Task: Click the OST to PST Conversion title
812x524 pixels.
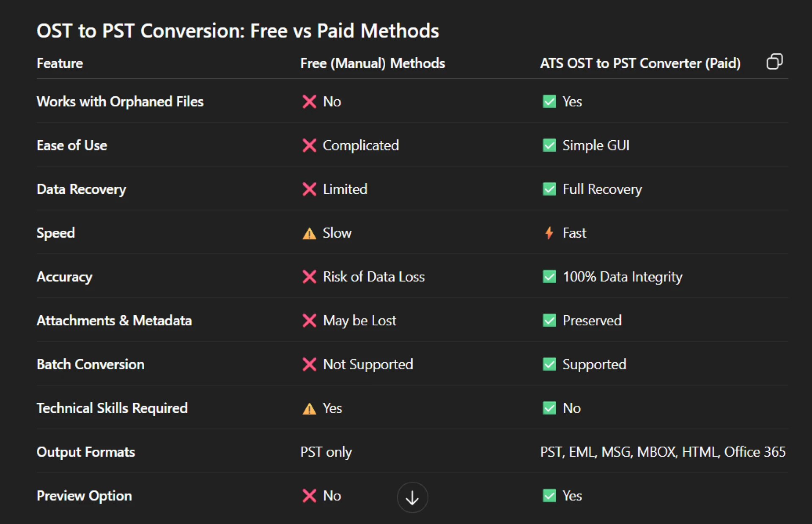Action: [238, 30]
